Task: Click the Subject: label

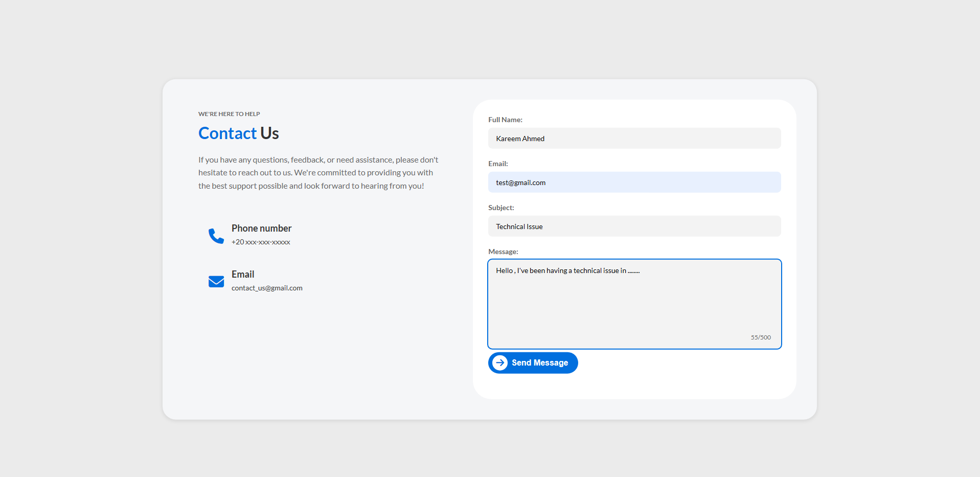Action: (x=500, y=208)
